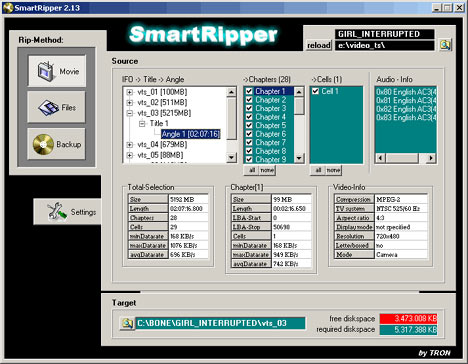Click the SmartRipper title bar app icon
Viewport: 468px width, 364px height.
tap(8, 7)
